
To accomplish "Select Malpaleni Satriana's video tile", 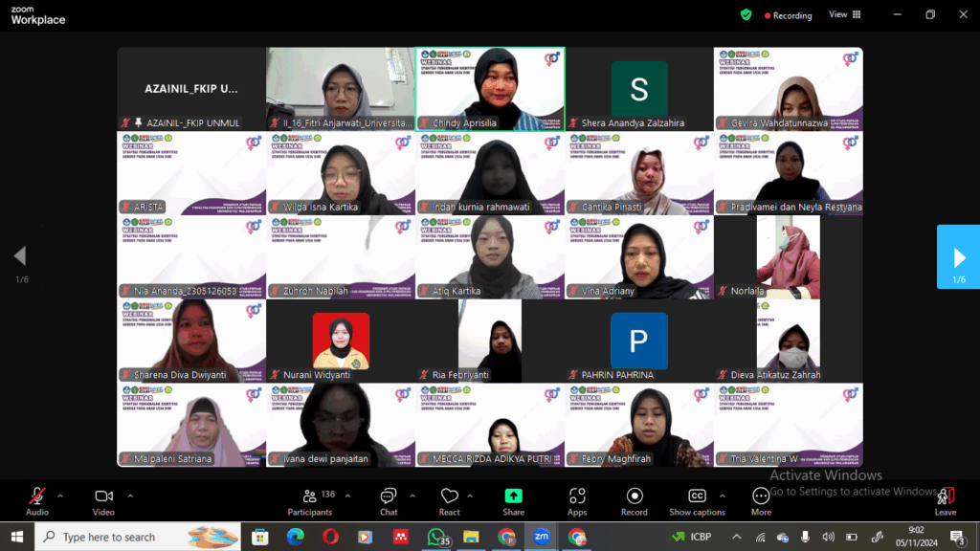I will pos(191,426).
